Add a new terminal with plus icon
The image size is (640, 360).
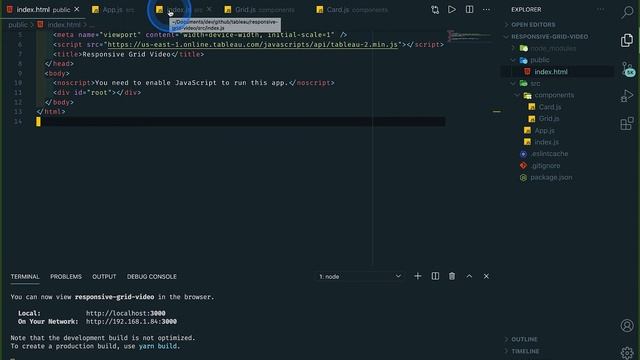[x=418, y=276]
